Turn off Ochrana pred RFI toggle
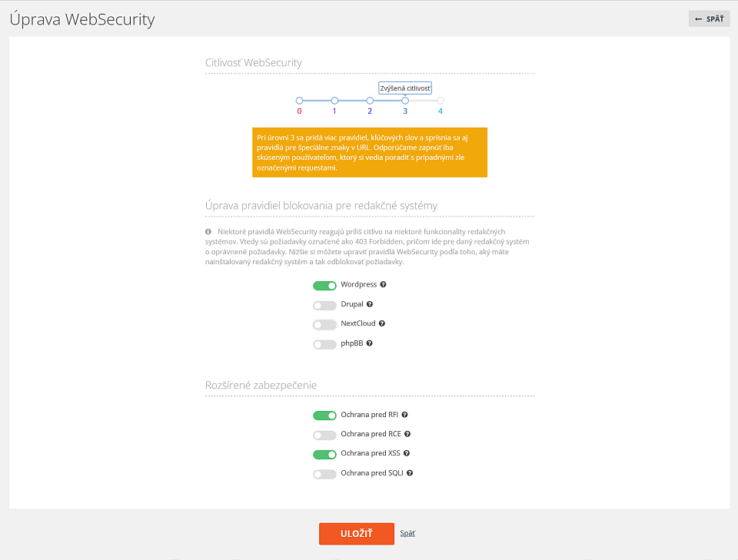Image resolution: width=738 pixels, height=560 pixels. pyautogui.click(x=324, y=415)
